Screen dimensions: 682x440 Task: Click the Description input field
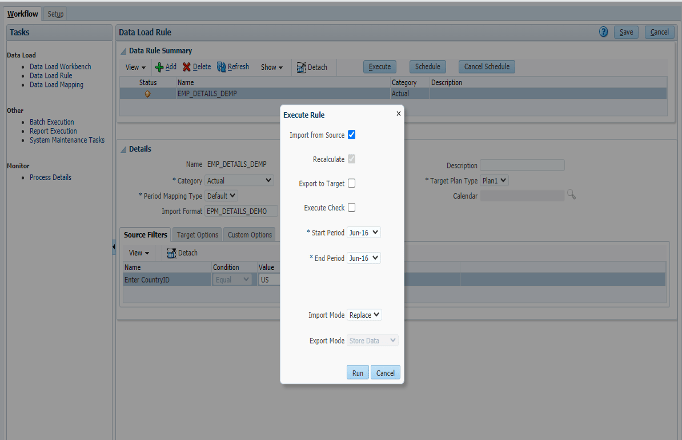(x=522, y=165)
